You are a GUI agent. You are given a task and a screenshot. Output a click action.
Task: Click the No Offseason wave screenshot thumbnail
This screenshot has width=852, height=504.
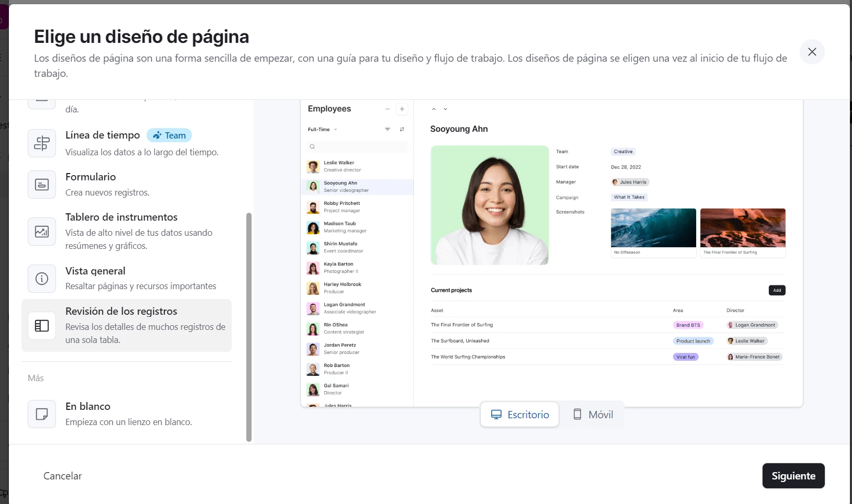pos(653,233)
